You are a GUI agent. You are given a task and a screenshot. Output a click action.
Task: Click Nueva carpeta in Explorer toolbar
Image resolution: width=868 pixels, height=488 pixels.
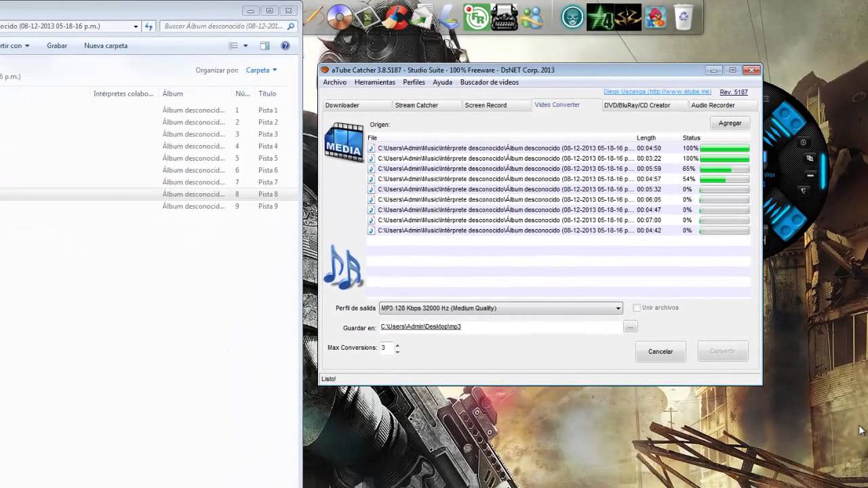(106, 45)
